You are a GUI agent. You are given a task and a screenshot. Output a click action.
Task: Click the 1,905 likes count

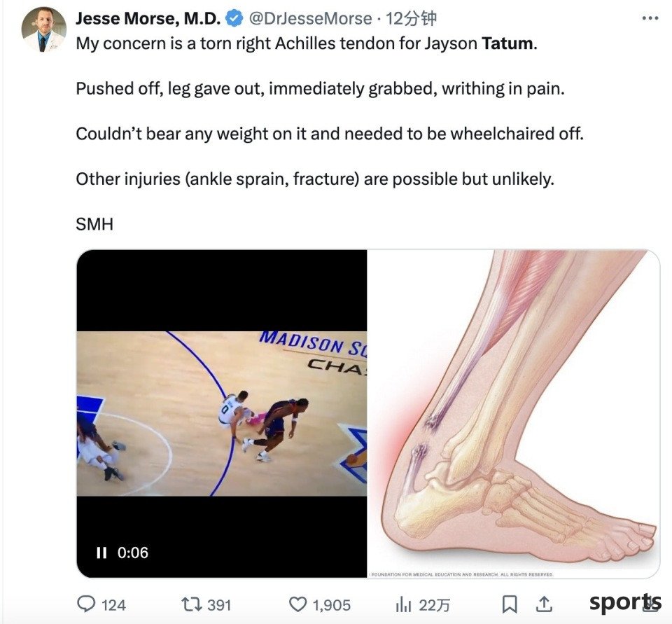331,605
